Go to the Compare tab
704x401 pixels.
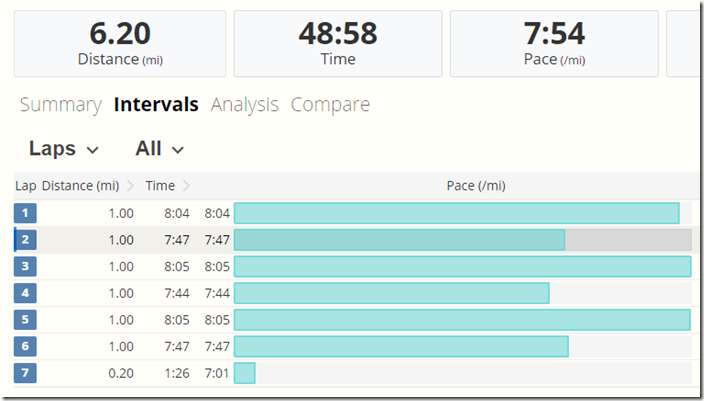tap(330, 105)
